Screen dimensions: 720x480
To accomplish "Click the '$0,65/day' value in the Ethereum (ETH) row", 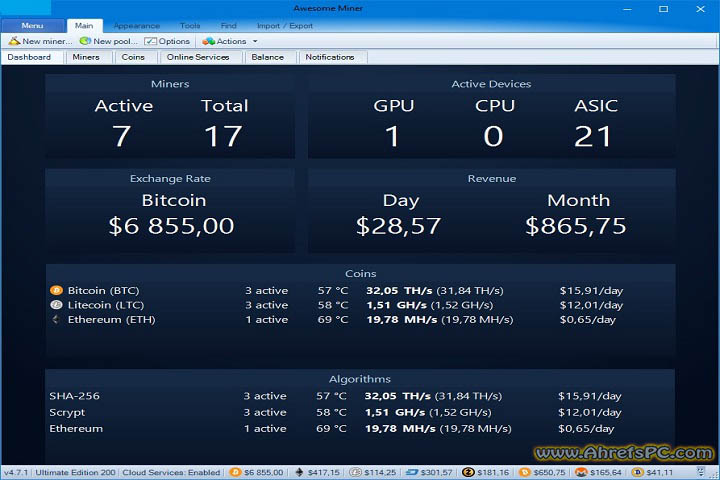I will click(588, 320).
